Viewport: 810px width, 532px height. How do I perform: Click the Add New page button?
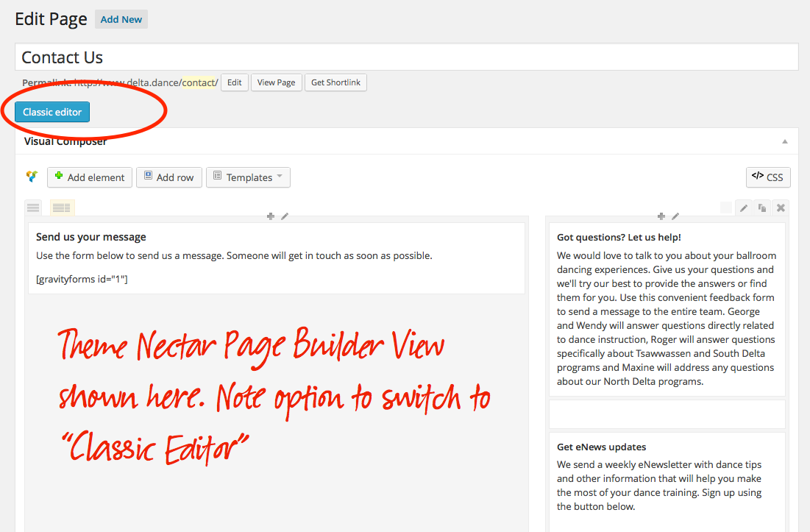click(121, 19)
